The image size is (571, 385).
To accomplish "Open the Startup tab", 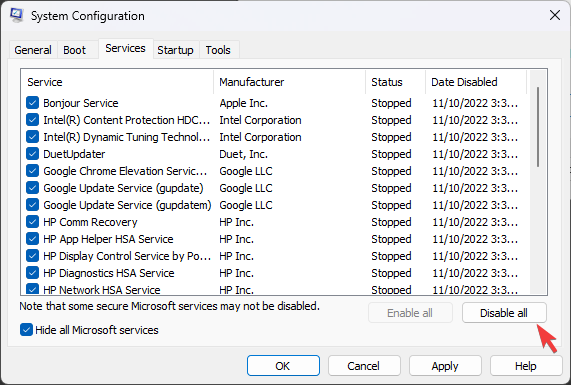I will 176,50.
